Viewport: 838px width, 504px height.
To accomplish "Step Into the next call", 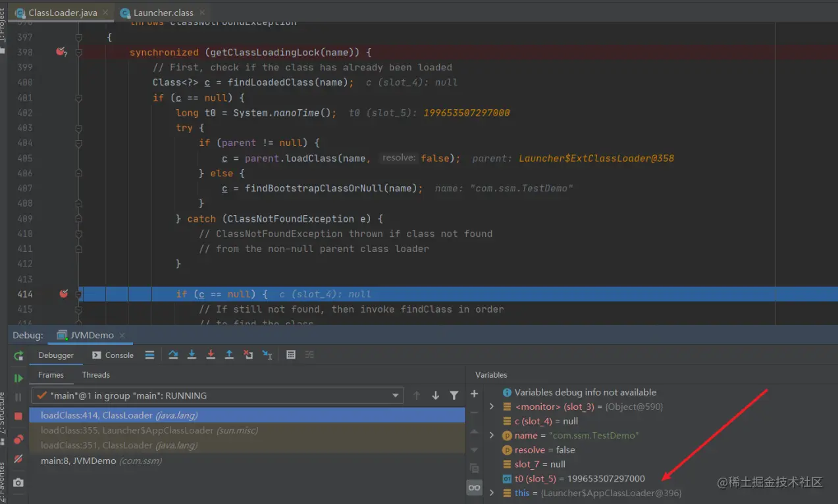I will tap(192, 355).
